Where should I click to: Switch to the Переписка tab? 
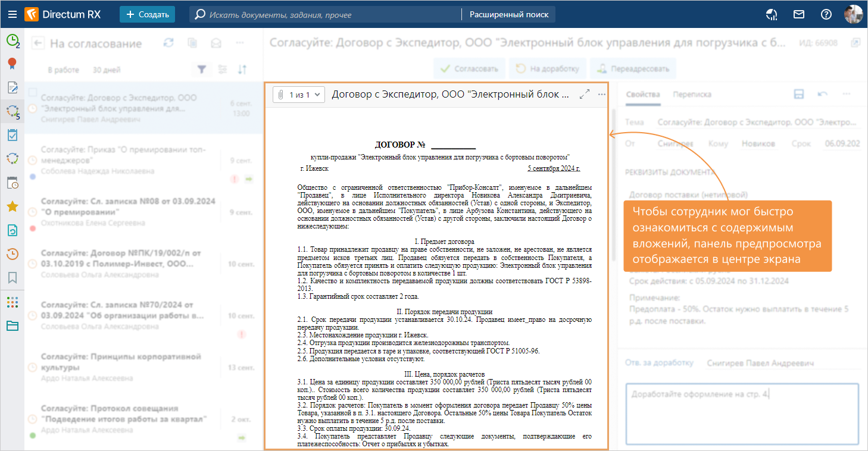[692, 94]
